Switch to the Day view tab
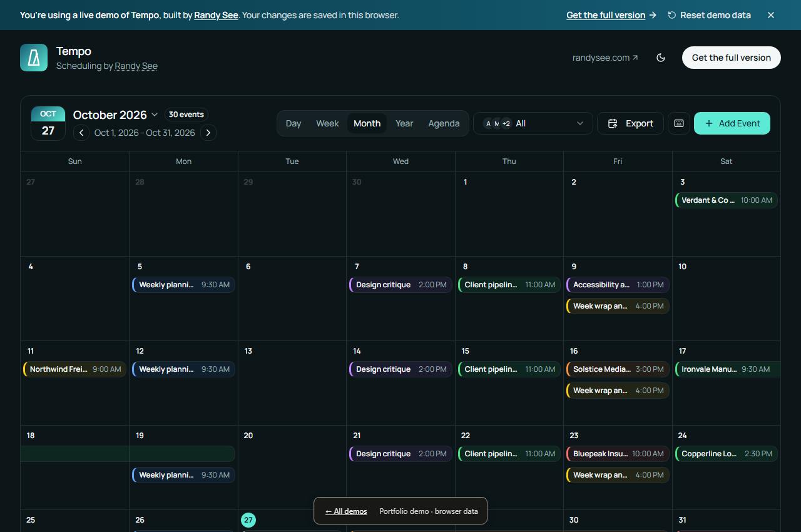The width and height of the screenshot is (801, 532). tap(293, 123)
